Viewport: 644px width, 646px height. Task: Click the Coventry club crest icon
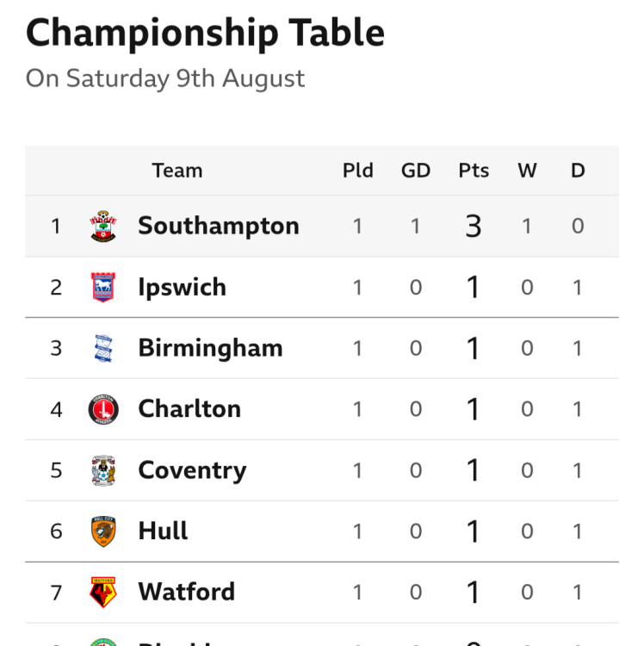click(103, 470)
